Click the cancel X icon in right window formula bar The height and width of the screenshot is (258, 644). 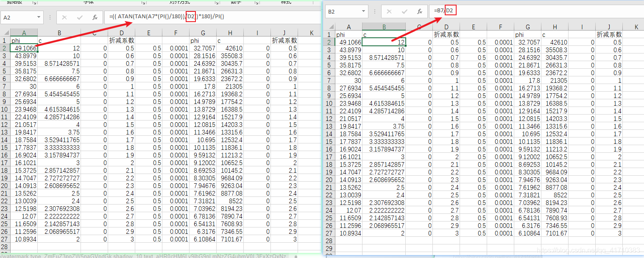(x=389, y=11)
